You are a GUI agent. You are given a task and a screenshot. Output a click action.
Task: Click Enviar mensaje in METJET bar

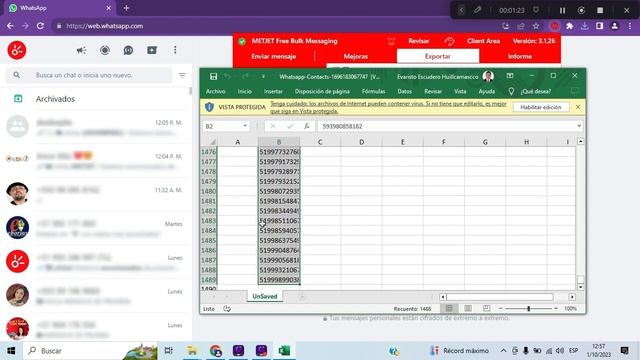(x=273, y=56)
